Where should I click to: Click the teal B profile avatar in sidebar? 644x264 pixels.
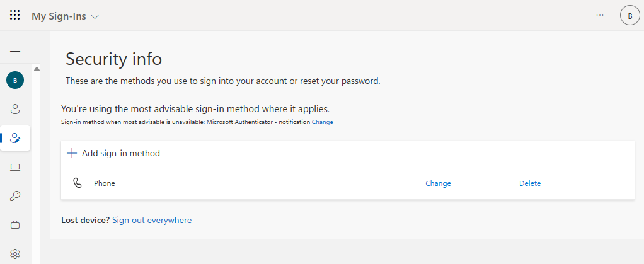15,80
